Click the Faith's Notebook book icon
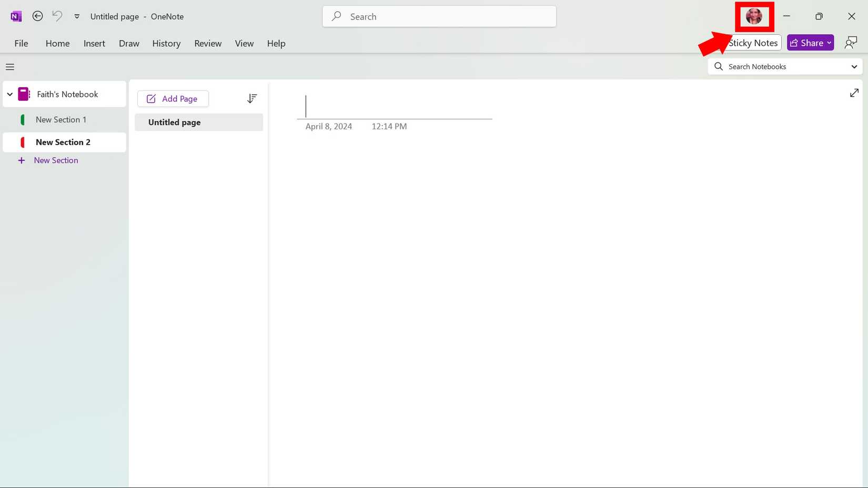The image size is (868, 488). click(23, 94)
